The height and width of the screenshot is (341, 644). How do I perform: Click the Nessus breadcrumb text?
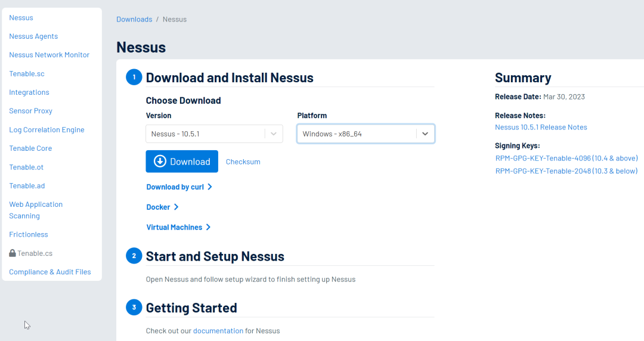coord(175,19)
